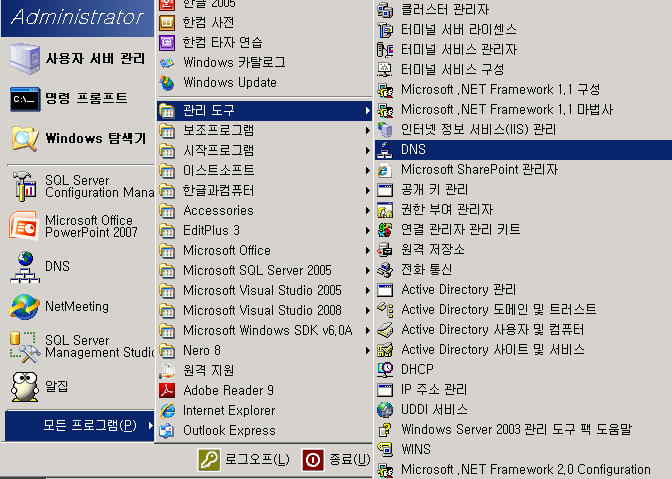Expand 보조프로그램 submenu arrow
The image size is (672, 479).
click(x=367, y=130)
